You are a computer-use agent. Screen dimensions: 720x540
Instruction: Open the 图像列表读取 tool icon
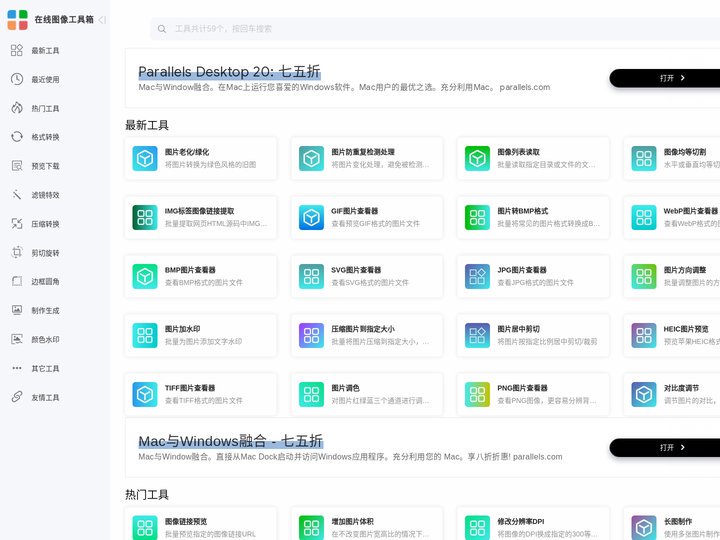[478, 158]
